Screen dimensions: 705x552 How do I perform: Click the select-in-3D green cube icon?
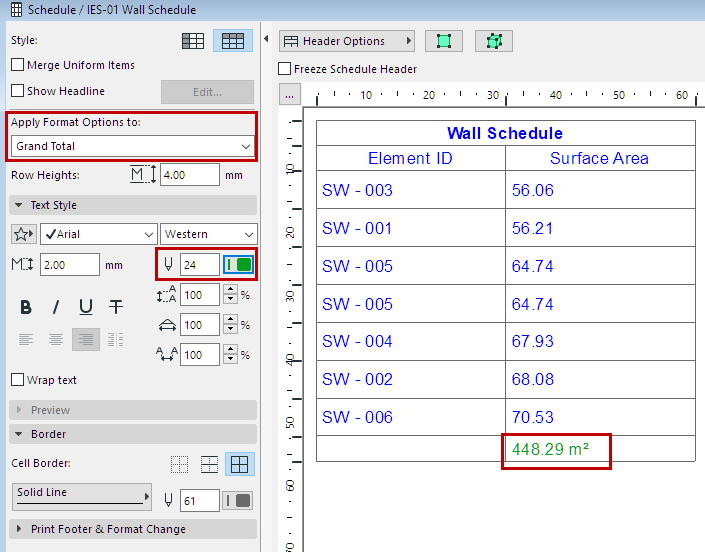[494, 41]
